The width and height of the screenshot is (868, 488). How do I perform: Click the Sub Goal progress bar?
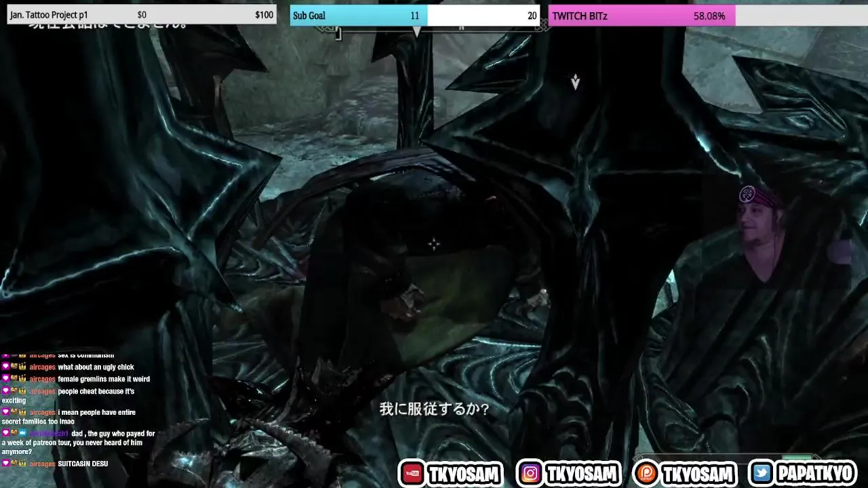click(414, 15)
